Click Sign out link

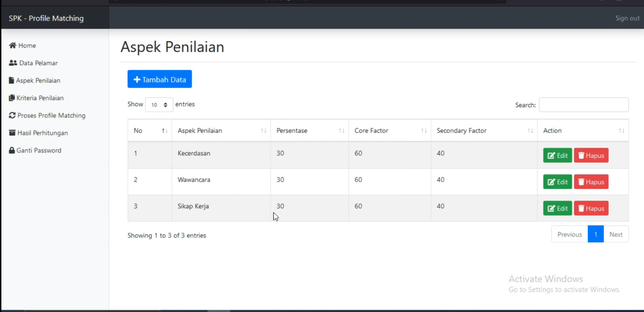click(x=627, y=18)
